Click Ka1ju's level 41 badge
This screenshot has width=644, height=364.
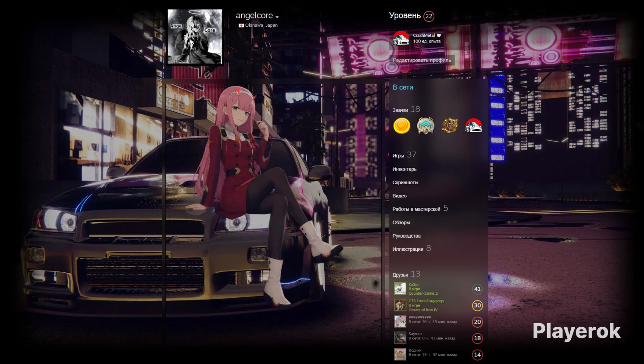(477, 289)
